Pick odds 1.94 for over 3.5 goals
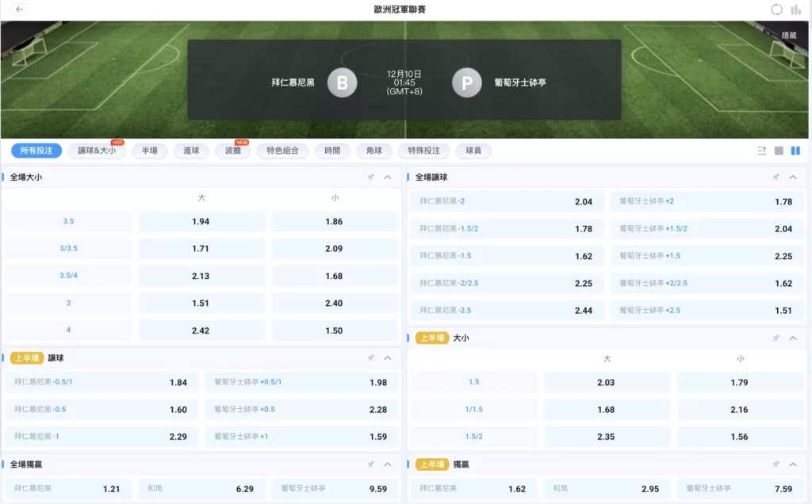The image size is (812, 504). 201,222
